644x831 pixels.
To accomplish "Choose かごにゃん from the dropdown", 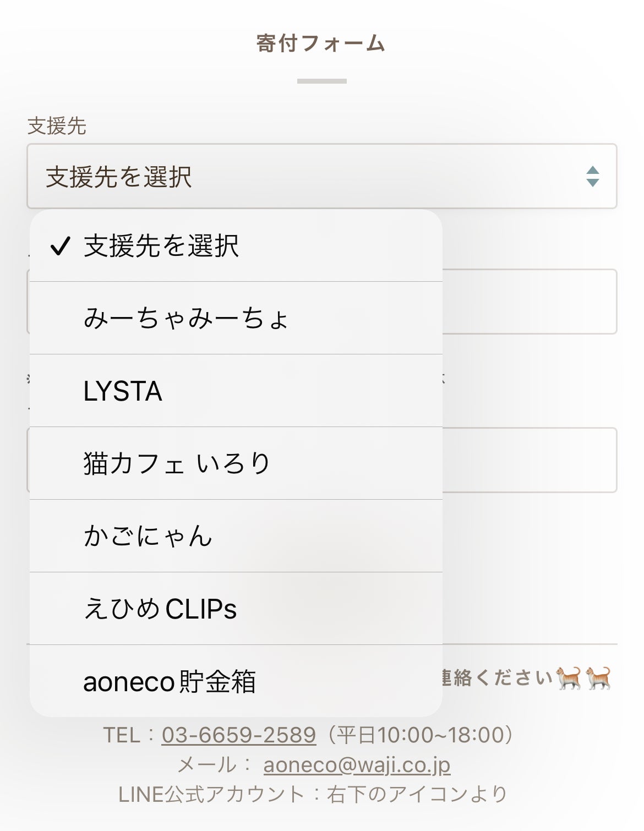I will (x=148, y=537).
